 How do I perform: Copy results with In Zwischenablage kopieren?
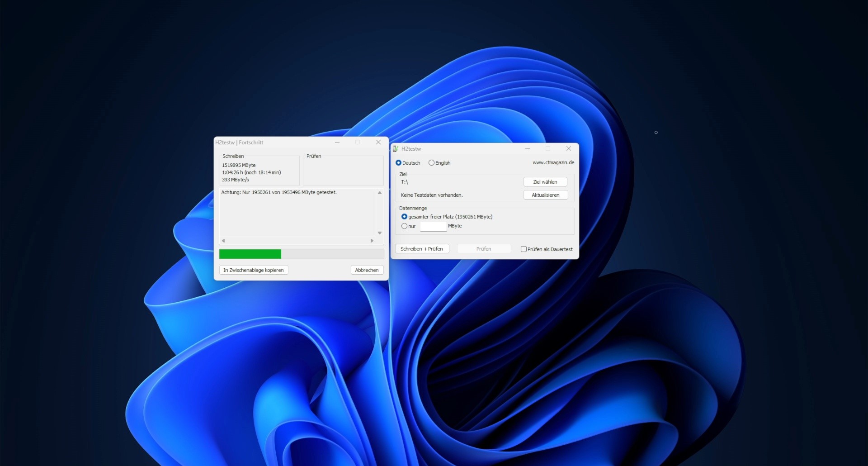253,270
